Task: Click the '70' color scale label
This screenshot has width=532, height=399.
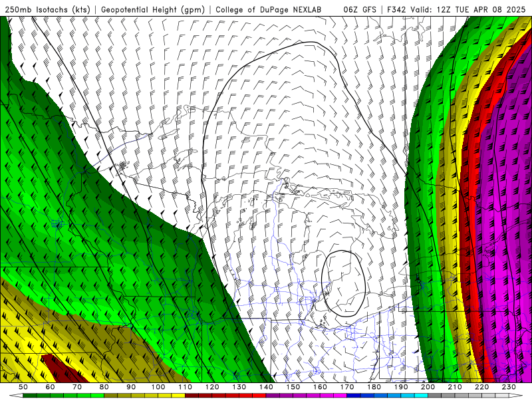Action: 77,387
